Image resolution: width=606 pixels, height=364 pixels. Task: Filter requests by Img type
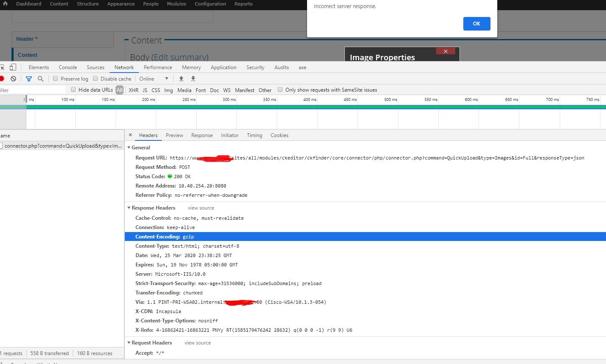pyautogui.click(x=169, y=90)
